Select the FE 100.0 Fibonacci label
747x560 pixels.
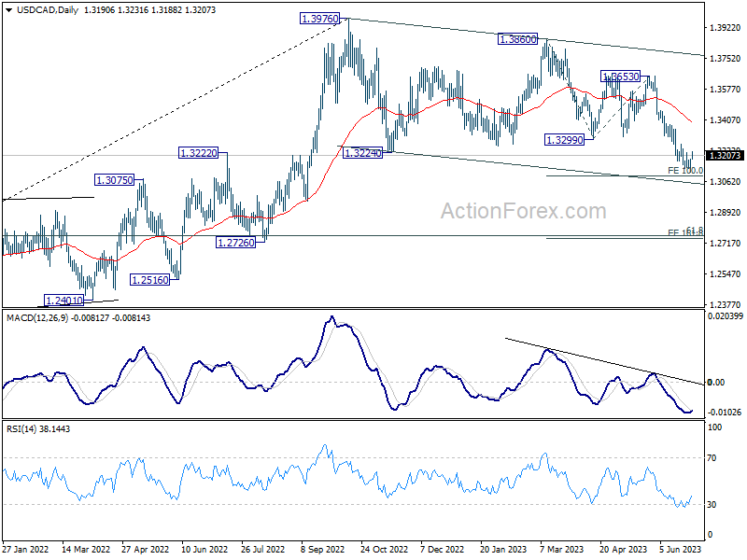click(x=685, y=171)
